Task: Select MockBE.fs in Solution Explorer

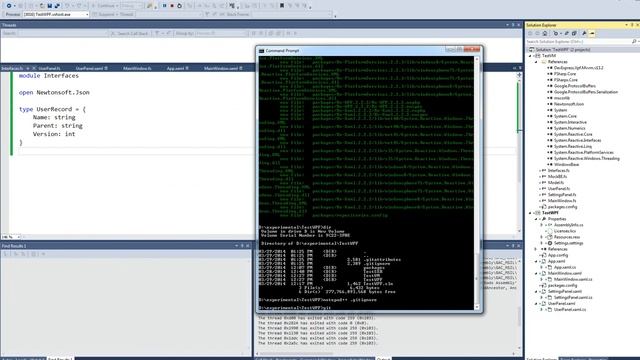Action: (557, 176)
